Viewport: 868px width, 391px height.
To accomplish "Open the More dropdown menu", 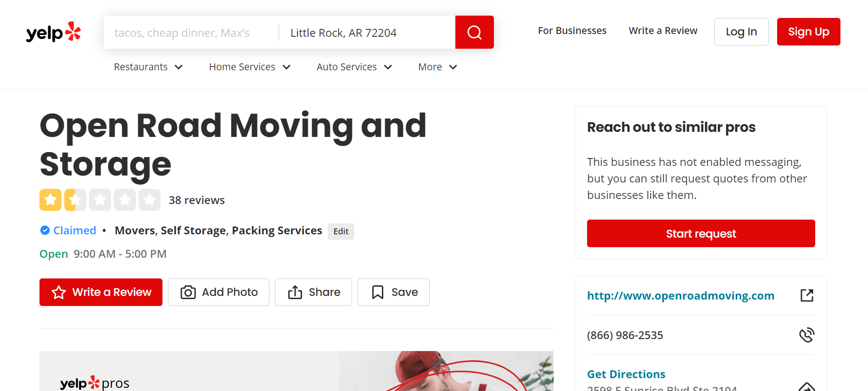I will pos(437,67).
